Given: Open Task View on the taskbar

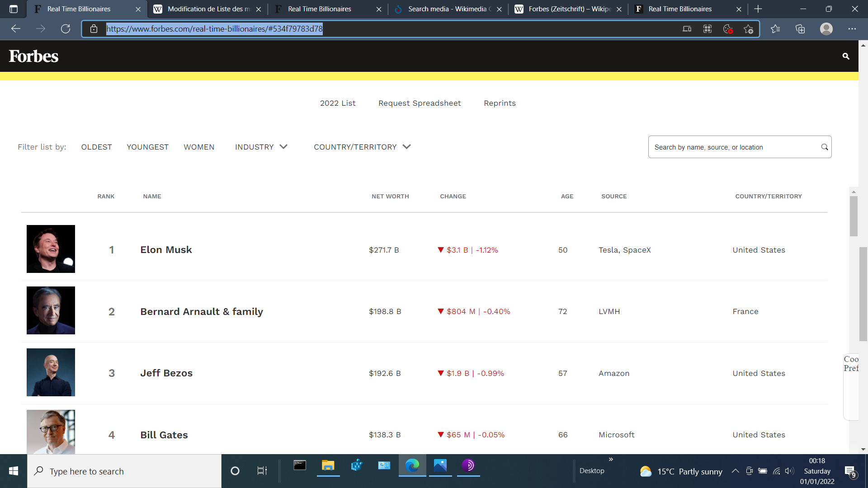Looking at the screenshot, I should pyautogui.click(x=262, y=471).
